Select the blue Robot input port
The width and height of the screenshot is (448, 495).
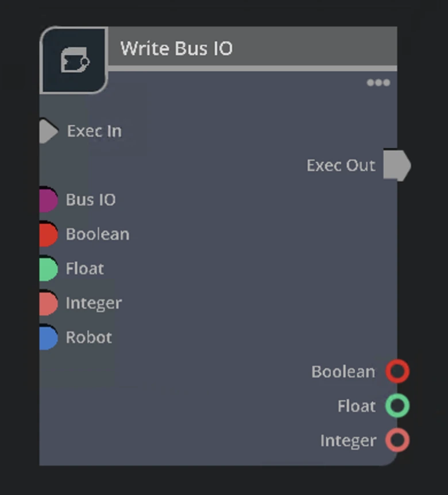coord(49,337)
